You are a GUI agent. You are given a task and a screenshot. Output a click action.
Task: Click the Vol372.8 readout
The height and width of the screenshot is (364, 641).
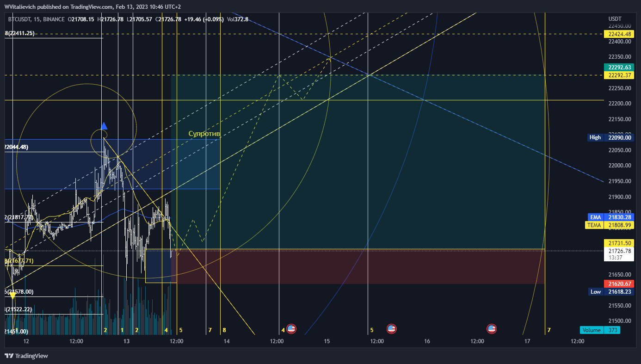(x=238, y=19)
